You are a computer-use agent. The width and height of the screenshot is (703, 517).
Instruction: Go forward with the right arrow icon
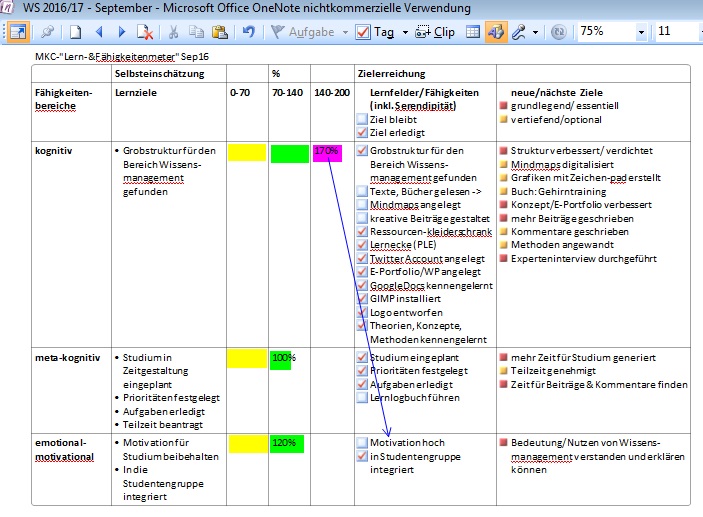(122, 32)
